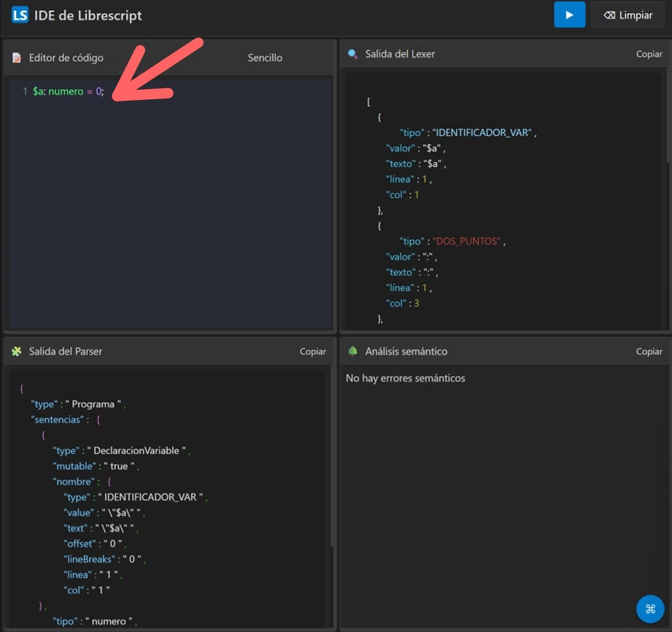Click the "IDE de Librescript" title

(88, 15)
